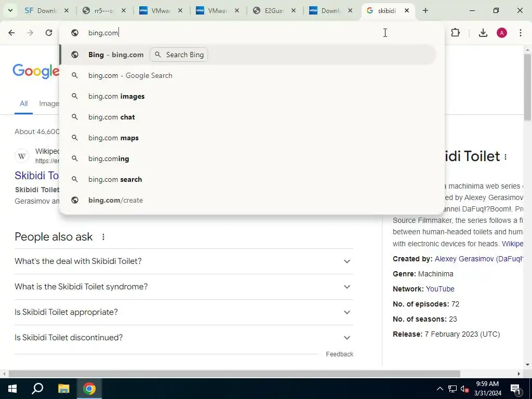Switch to the E2Guardian tab
The height and width of the screenshot is (399, 532).
(273, 10)
